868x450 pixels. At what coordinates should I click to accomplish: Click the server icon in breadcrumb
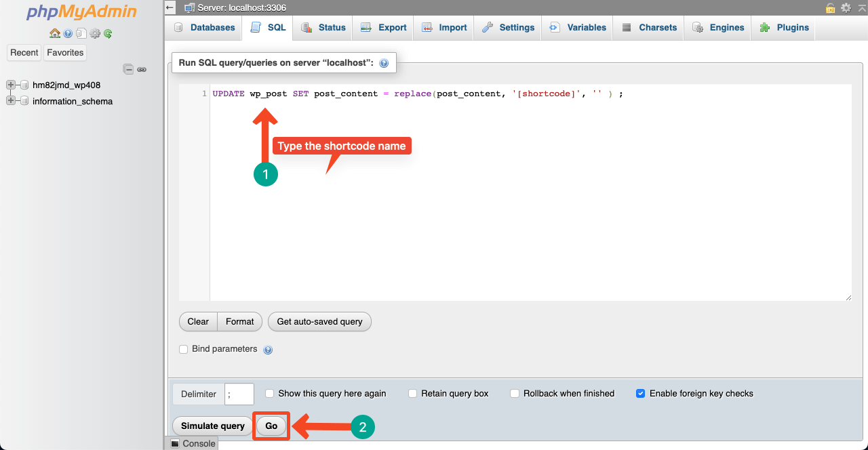pos(189,8)
